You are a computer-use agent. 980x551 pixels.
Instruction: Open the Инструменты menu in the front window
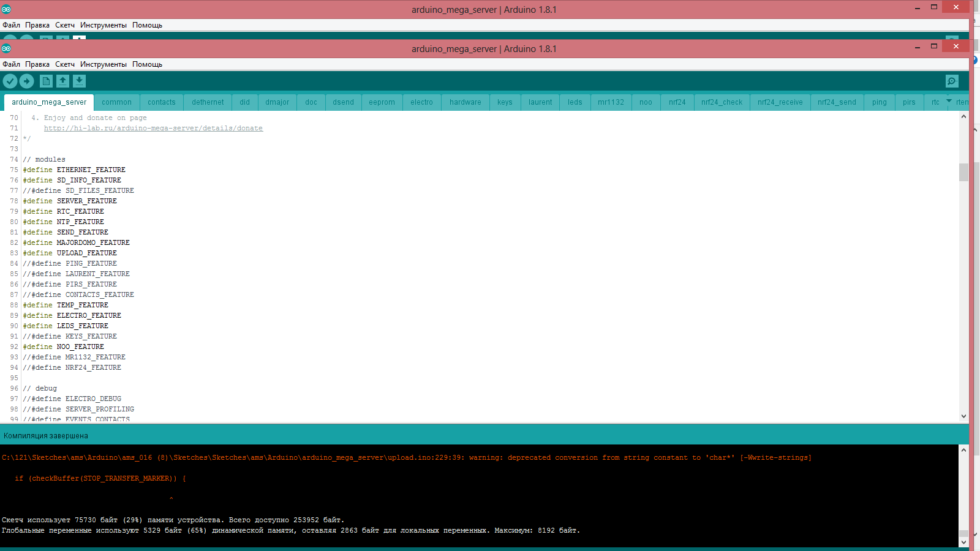(104, 64)
